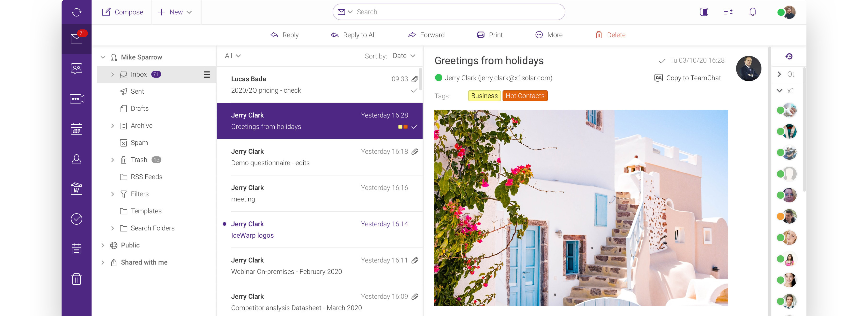Open TeamChat from the left sidebar

click(x=77, y=69)
